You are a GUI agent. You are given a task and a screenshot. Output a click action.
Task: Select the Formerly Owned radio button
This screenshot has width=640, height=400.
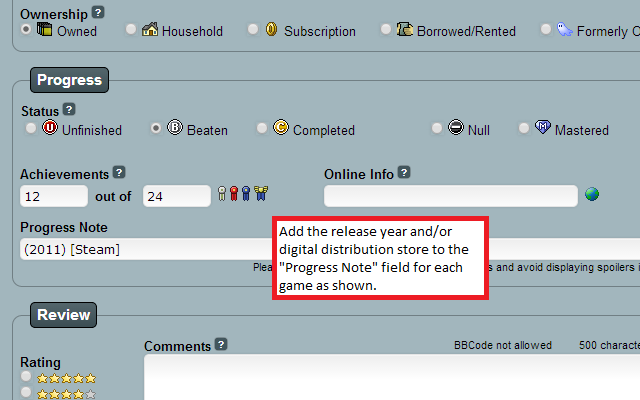[546, 29]
